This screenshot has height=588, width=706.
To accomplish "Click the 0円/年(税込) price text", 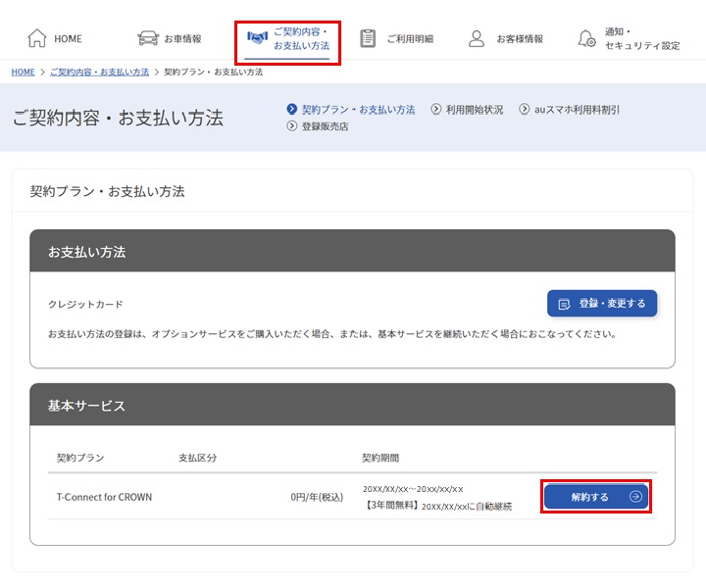I will point(317,497).
